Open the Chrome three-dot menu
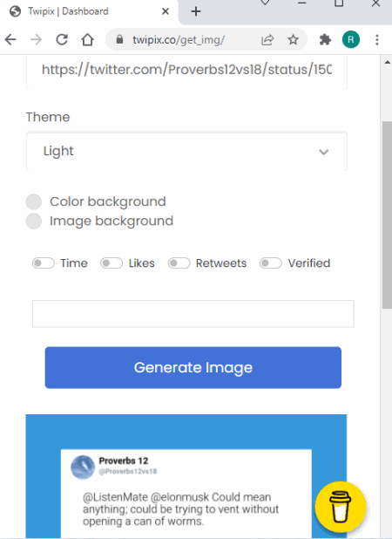This screenshot has height=539, width=392. (377, 40)
